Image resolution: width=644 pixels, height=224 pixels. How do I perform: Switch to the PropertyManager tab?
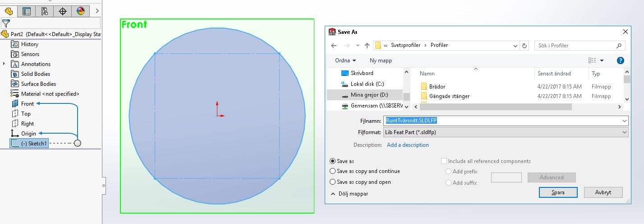tap(27, 11)
